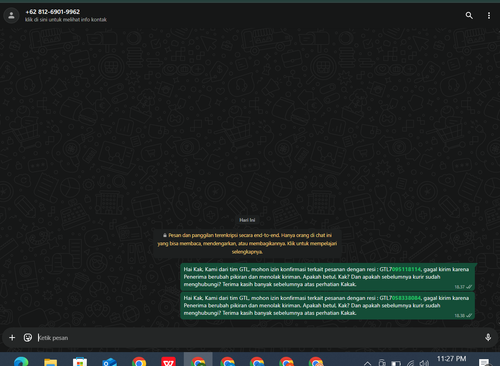Open Microsoft Edge from the taskbar

click(x=21, y=362)
